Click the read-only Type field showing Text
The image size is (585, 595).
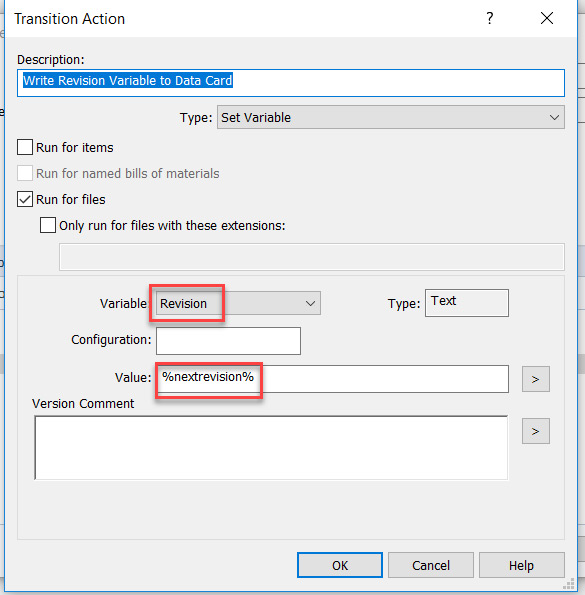pyautogui.click(x=467, y=303)
